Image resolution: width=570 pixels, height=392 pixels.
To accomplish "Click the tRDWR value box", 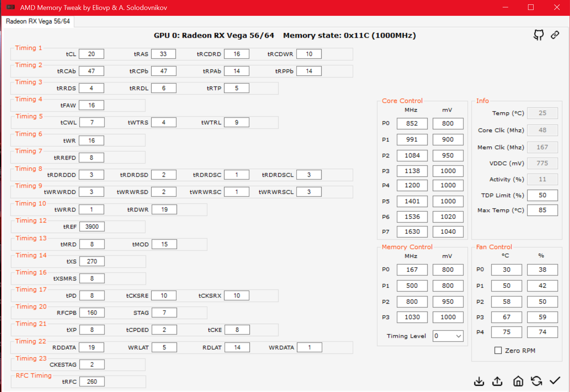I will pyautogui.click(x=164, y=210).
